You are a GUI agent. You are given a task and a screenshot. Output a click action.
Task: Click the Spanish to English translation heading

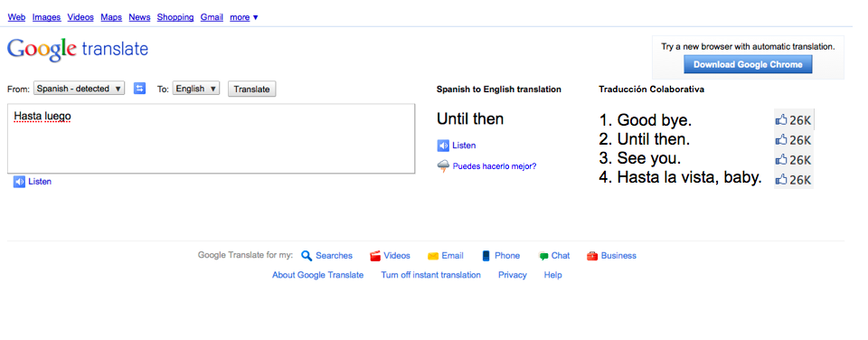click(x=499, y=90)
